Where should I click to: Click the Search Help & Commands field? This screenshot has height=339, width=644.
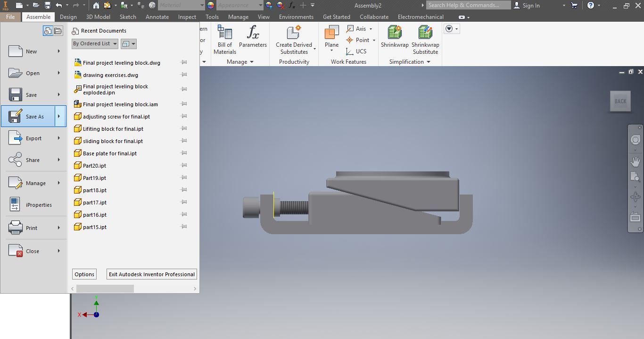pos(469,5)
